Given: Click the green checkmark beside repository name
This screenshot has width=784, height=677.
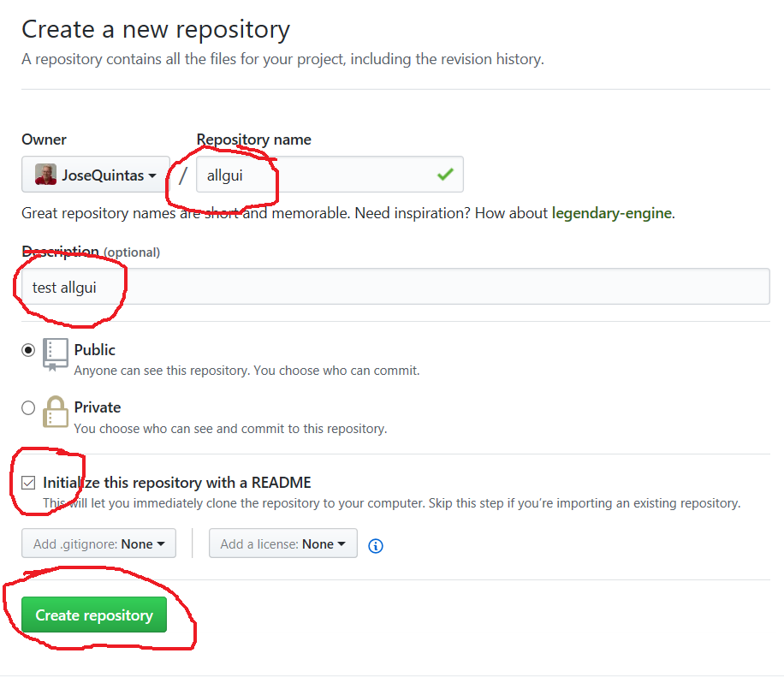Looking at the screenshot, I should tap(445, 175).
